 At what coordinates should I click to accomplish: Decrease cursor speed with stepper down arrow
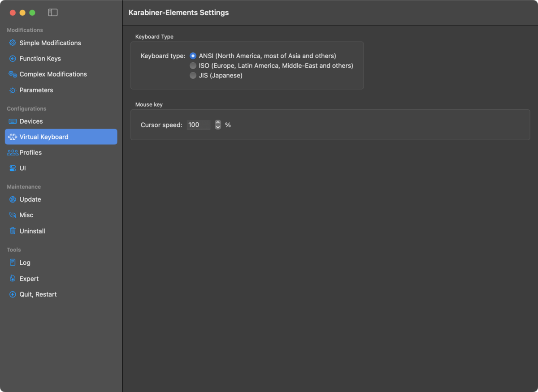tap(218, 127)
